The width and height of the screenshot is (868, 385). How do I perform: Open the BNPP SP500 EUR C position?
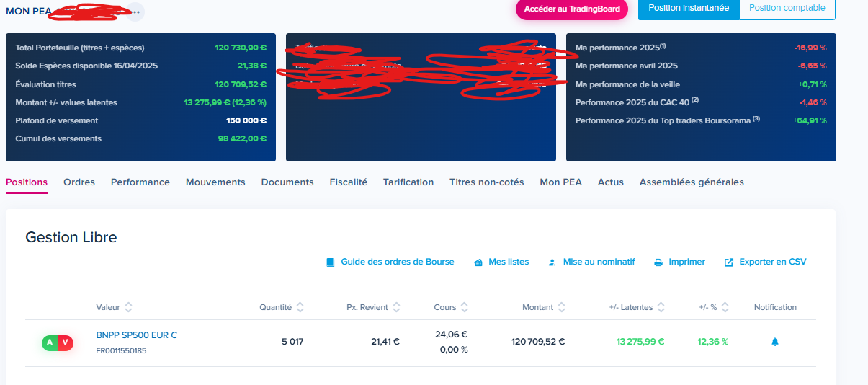[137, 335]
